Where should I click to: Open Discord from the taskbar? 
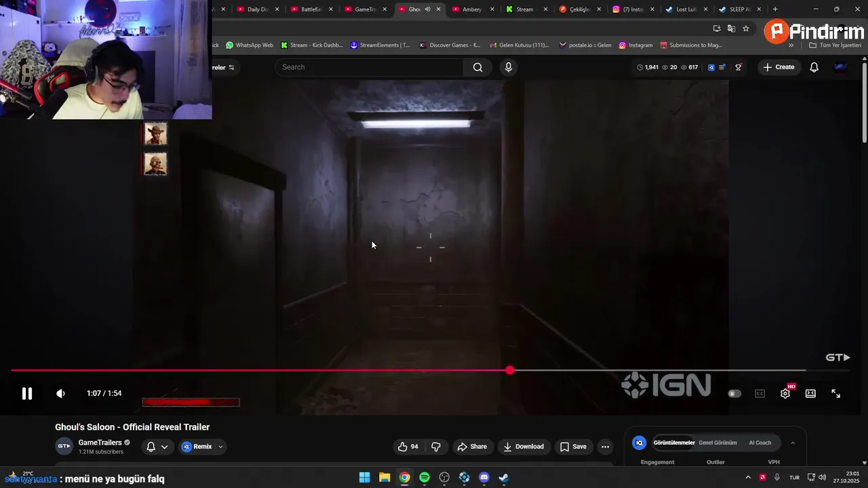[484, 477]
